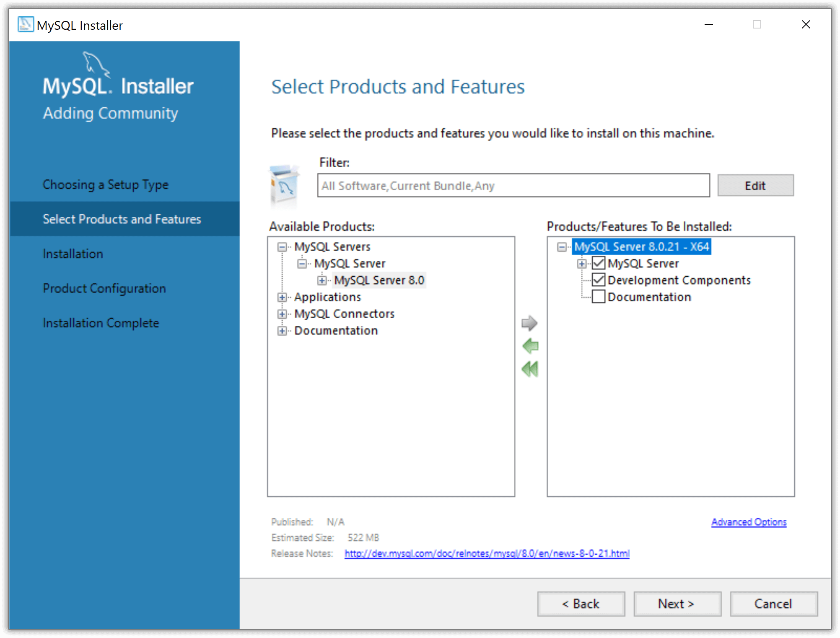The image size is (840, 638).
Task: Select the Applications tree label
Action: (327, 297)
